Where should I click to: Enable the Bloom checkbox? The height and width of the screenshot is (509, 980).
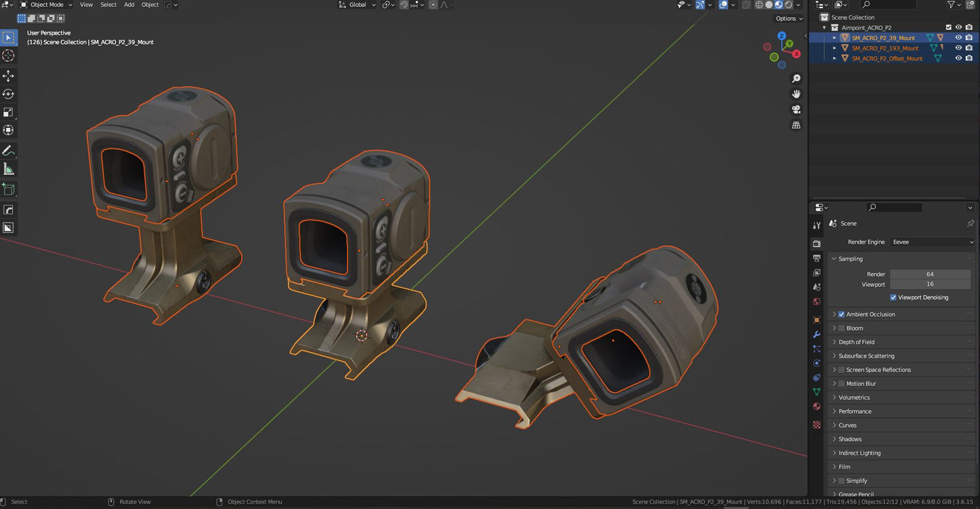pyautogui.click(x=842, y=328)
